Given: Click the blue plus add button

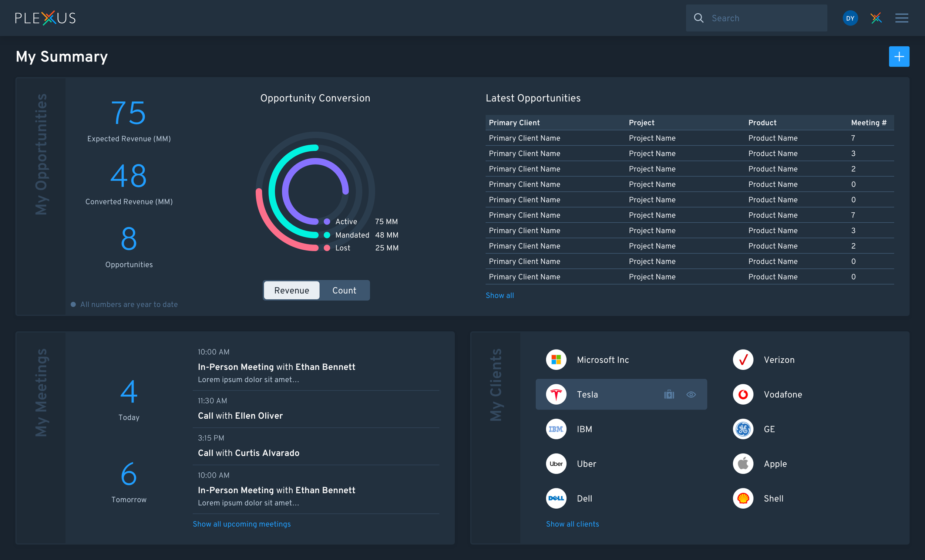Looking at the screenshot, I should tap(899, 57).
